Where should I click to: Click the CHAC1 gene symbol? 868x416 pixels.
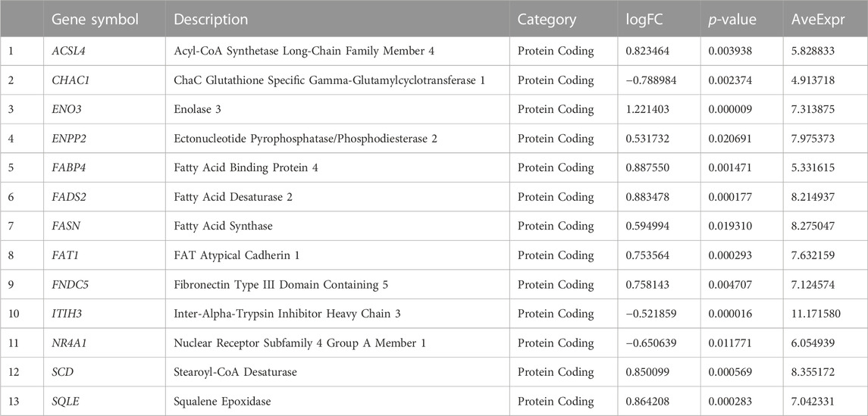66,80
